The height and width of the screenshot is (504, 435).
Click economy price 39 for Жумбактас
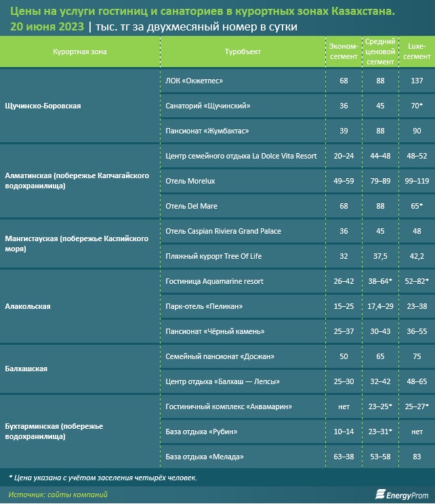(344, 131)
